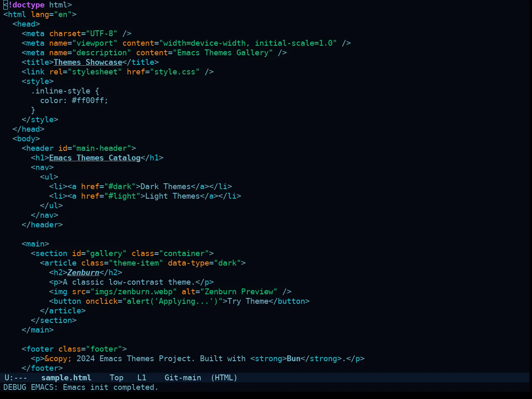Screen dimensions: 532x399
Task: Click the &copy; entity in the footer
Action: (x=58, y=359)
